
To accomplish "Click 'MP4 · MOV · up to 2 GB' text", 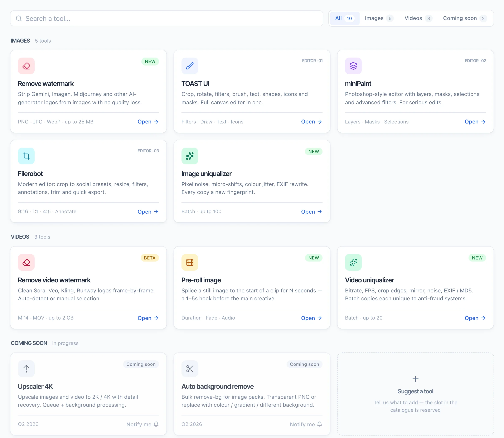I will pyautogui.click(x=46, y=318).
